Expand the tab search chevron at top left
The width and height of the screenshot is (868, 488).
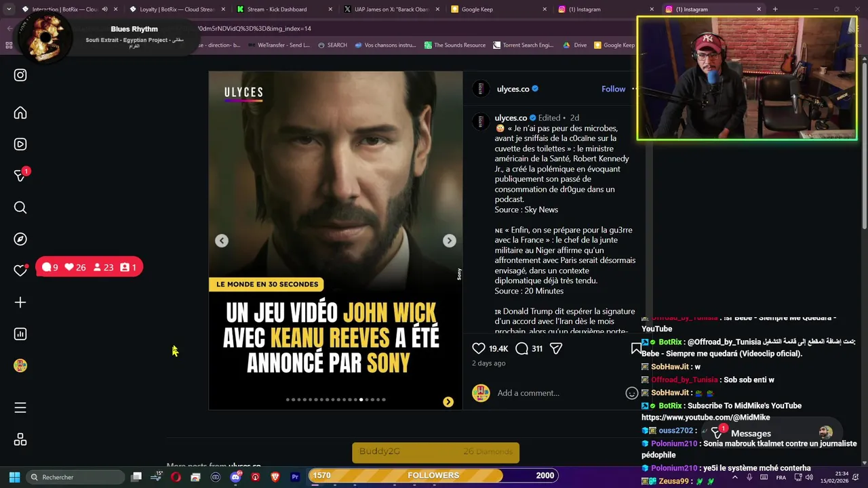pos(9,9)
